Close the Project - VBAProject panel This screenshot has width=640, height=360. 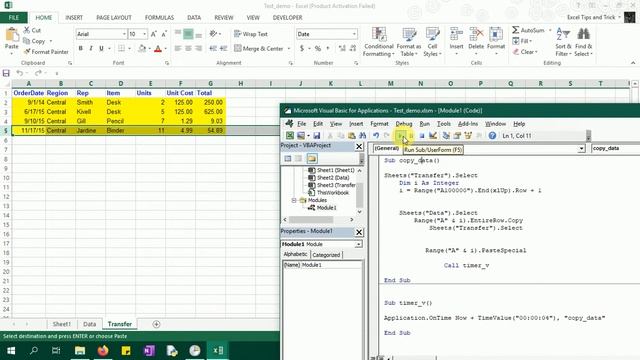359,146
